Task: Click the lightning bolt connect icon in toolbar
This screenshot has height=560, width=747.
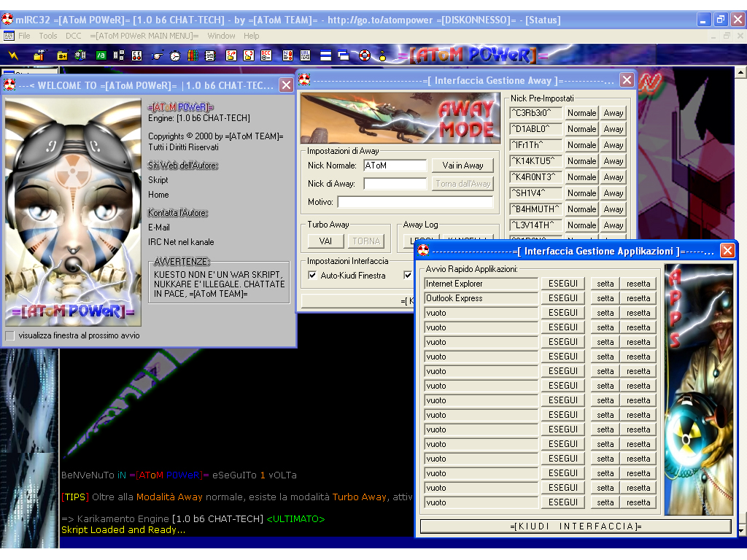Action: (x=13, y=55)
